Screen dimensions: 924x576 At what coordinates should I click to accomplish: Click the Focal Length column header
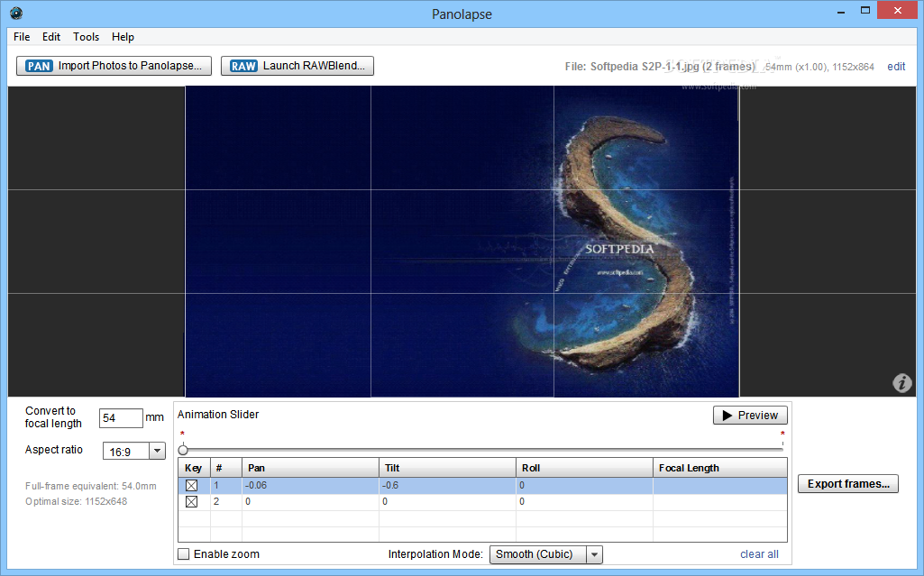[x=720, y=468]
